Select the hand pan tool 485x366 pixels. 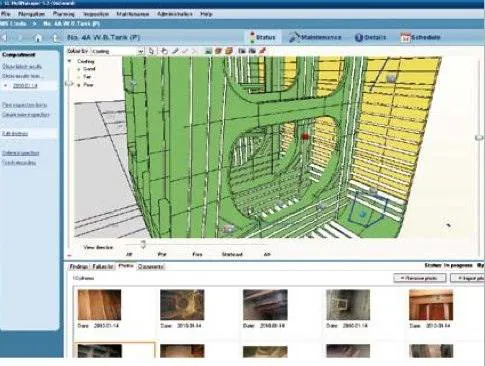coord(164,51)
